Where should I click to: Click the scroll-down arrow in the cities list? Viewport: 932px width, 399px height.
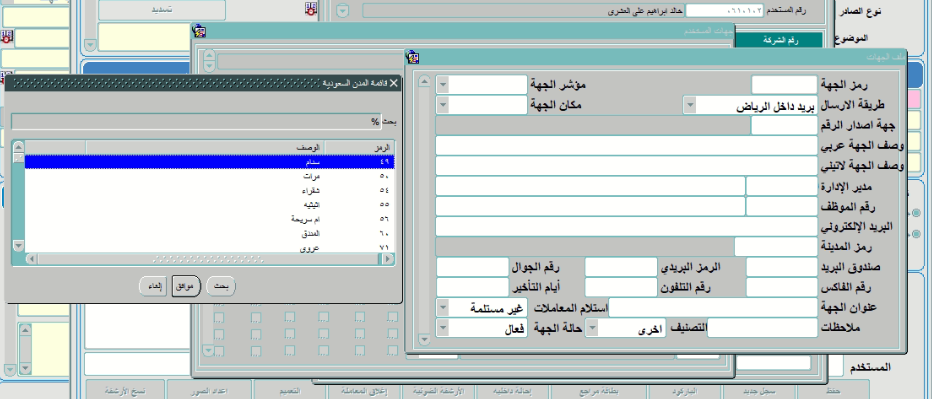point(18,245)
